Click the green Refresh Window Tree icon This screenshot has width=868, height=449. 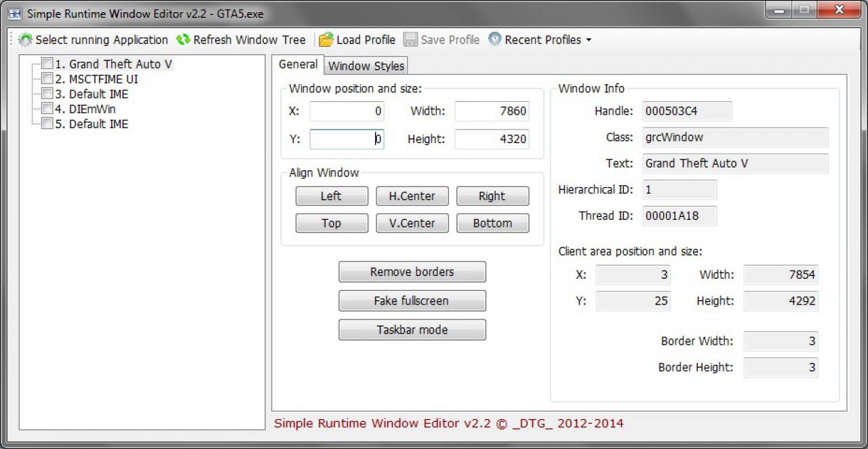[183, 39]
